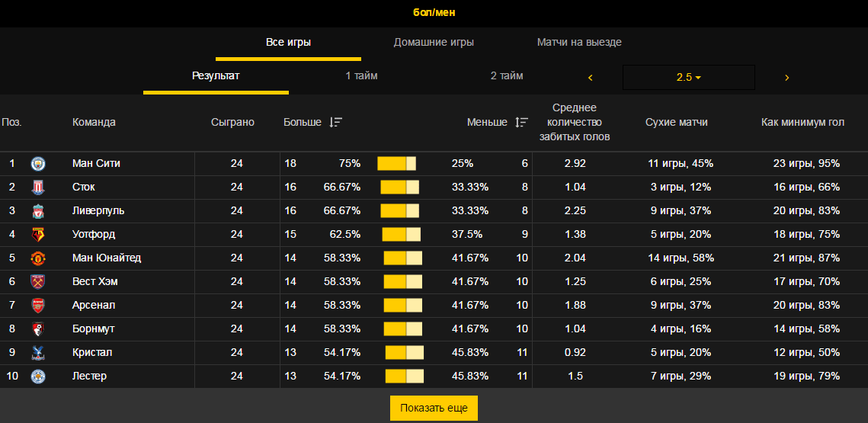
Task: Go to next total with right arrow
Action: [x=786, y=78]
